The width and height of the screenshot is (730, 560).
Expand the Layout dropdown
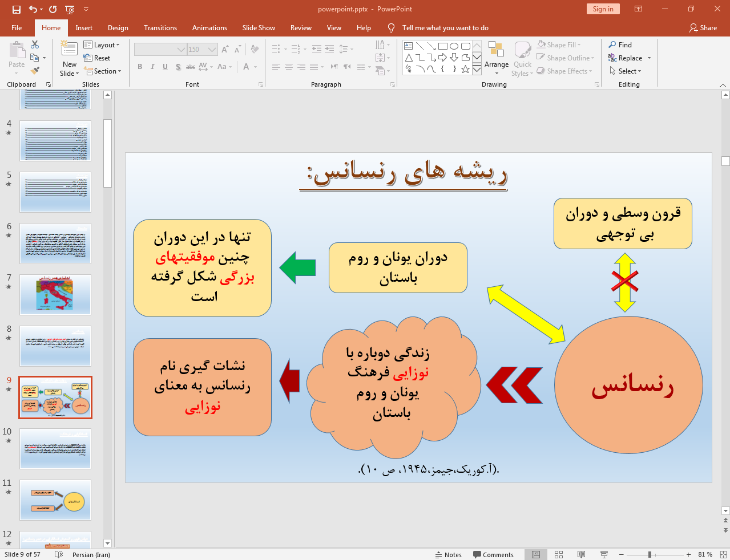coord(102,44)
